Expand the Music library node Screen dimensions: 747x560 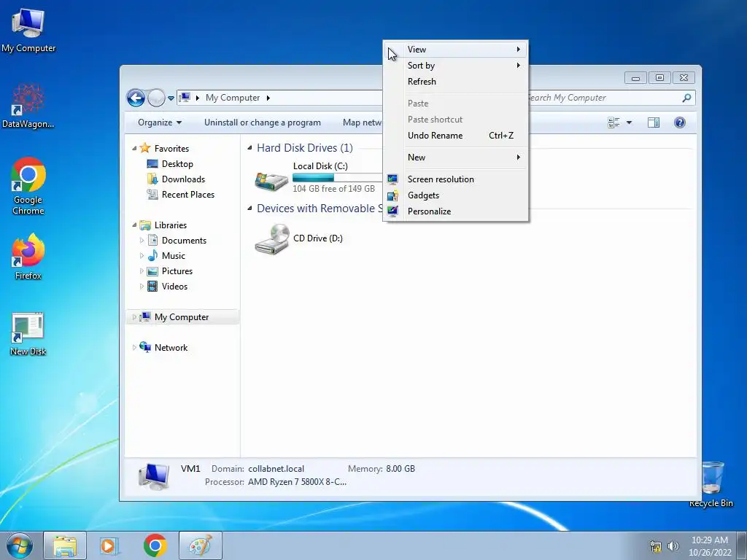point(142,256)
